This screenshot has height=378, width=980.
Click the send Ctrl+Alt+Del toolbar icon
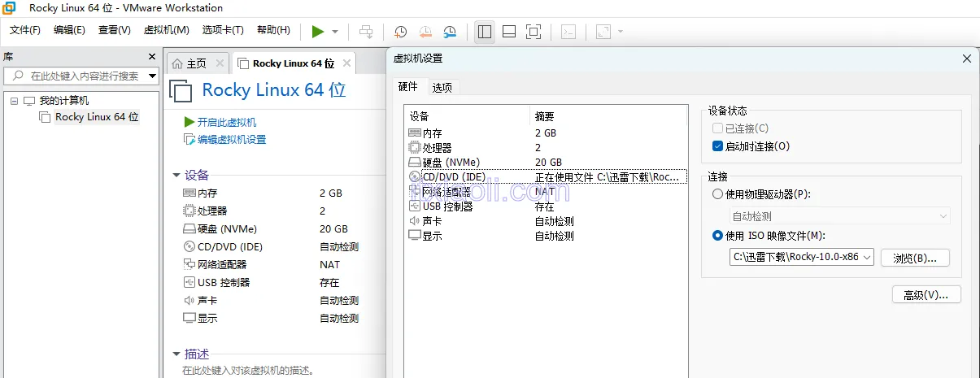pos(367,32)
